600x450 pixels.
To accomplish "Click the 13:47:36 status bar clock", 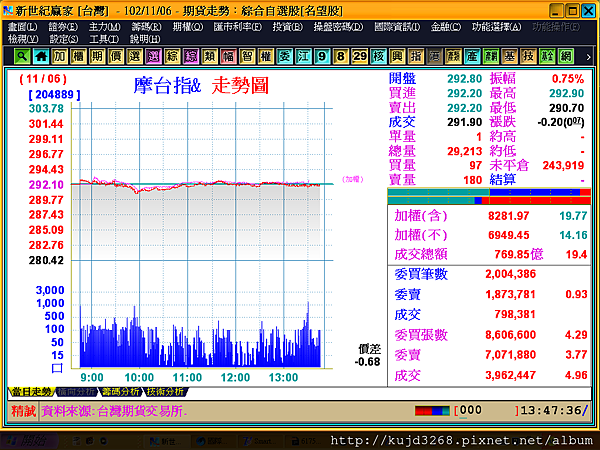I will point(551,411).
